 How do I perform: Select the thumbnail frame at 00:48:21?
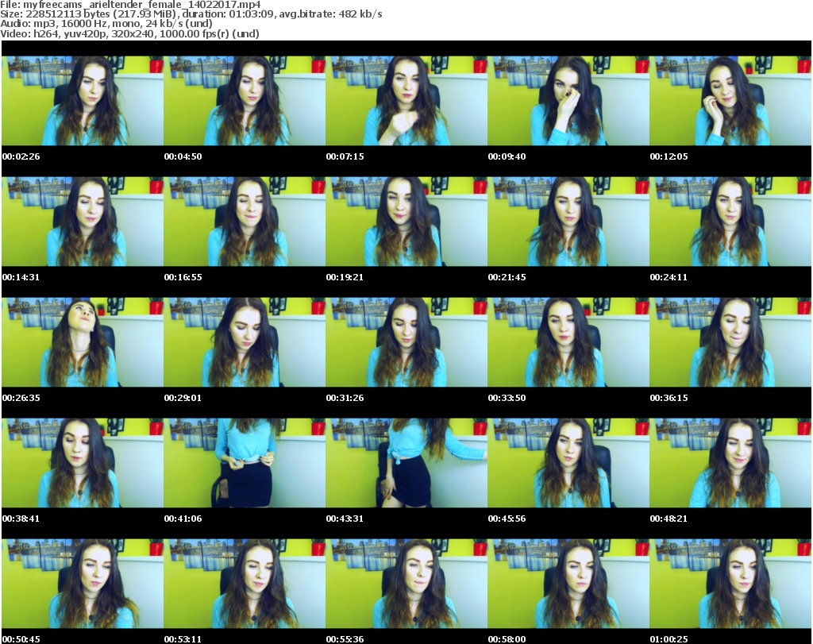tap(730, 463)
